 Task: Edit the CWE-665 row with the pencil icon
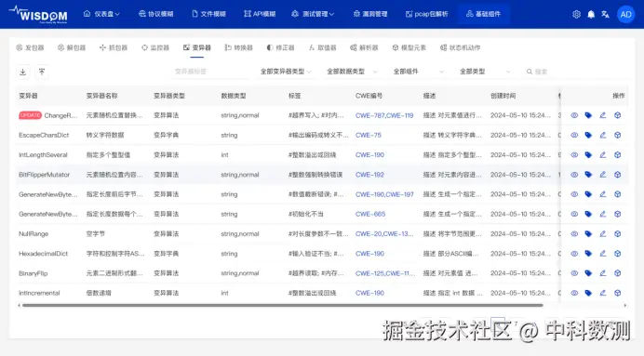(x=603, y=214)
